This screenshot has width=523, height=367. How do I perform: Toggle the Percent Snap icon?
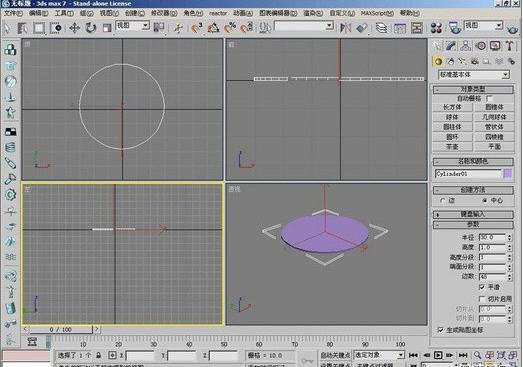coord(230,28)
